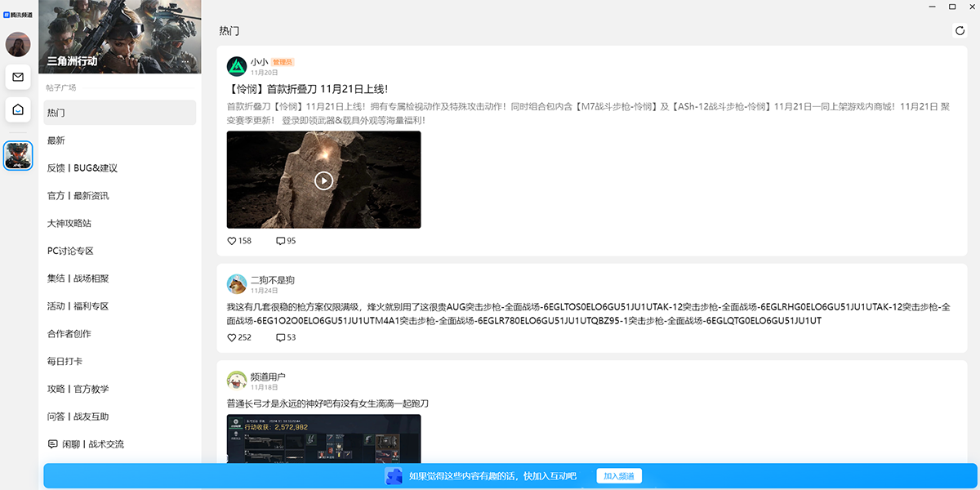Click the 加入频道 button
The width and height of the screenshot is (980, 490).
[x=621, y=475]
